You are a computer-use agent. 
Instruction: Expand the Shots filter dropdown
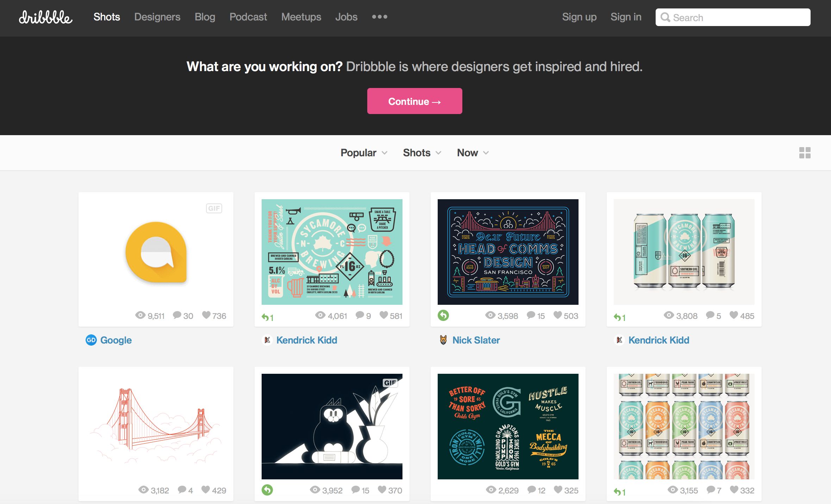point(422,153)
